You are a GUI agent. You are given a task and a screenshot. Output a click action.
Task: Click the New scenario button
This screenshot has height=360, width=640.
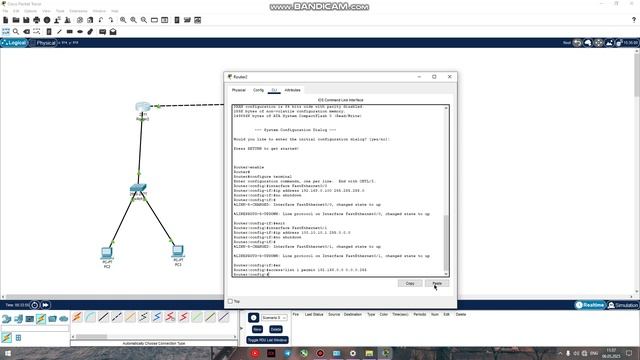click(x=257, y=329)
